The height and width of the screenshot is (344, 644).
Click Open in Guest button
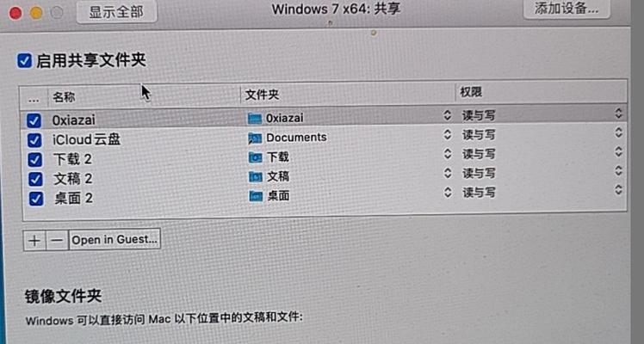[115, 239]
